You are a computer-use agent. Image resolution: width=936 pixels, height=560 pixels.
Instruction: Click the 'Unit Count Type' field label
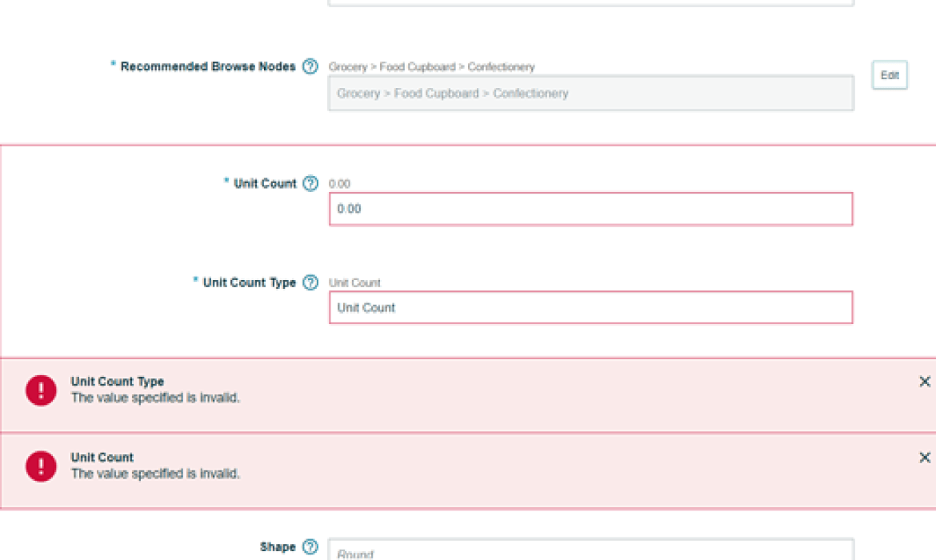[x=250, y=282]
